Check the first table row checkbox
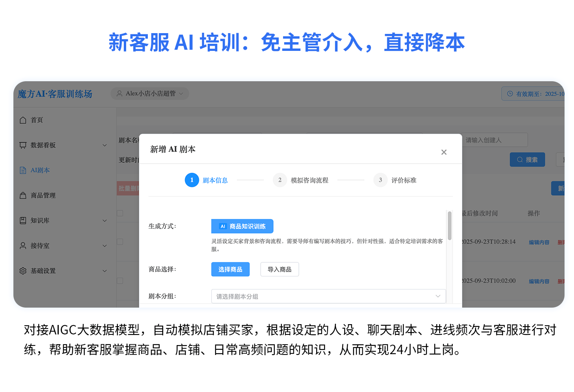The height and width of the screenshot is (392, 574). pos(120,242)
